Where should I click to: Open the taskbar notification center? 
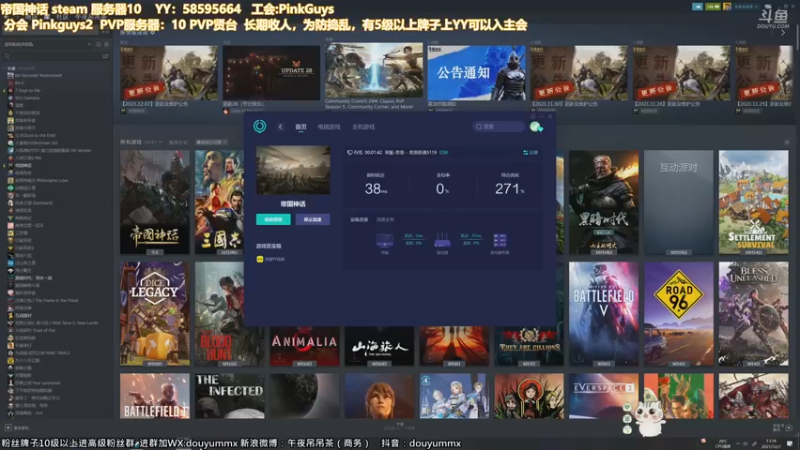point(790,443)
